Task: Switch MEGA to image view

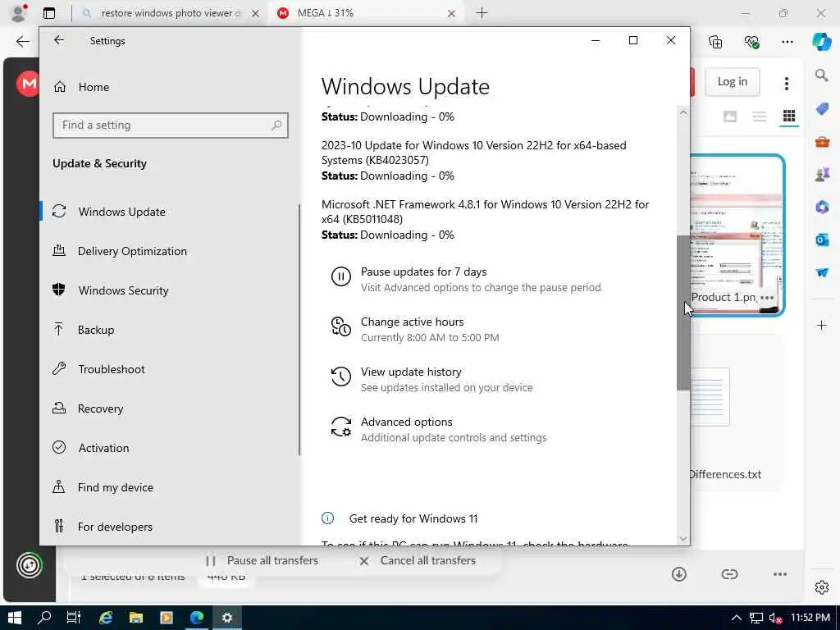Action: coord(729,116)
